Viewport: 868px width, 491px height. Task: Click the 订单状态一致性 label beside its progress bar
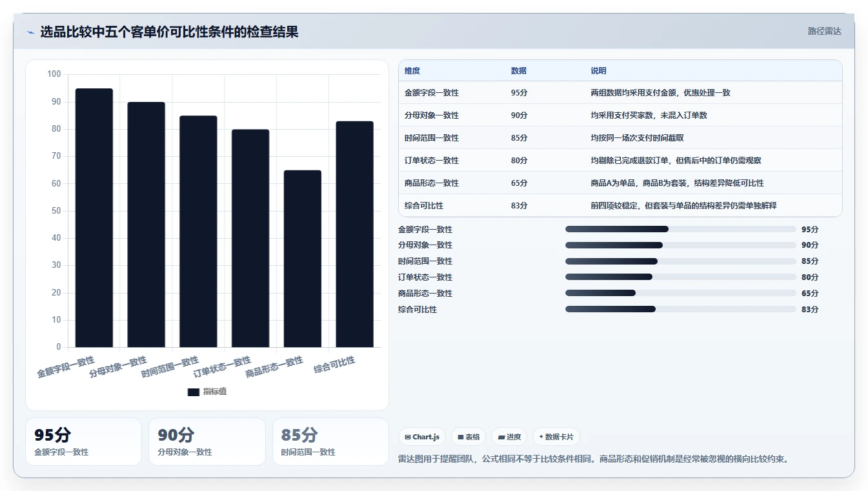[x=425, y=277]
